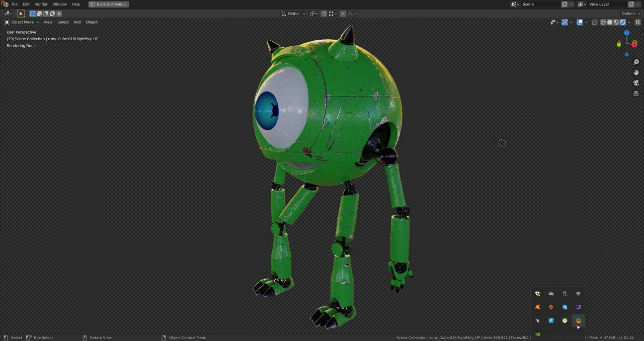Open the Object menu in viewport header

click(x=92, y=22)
